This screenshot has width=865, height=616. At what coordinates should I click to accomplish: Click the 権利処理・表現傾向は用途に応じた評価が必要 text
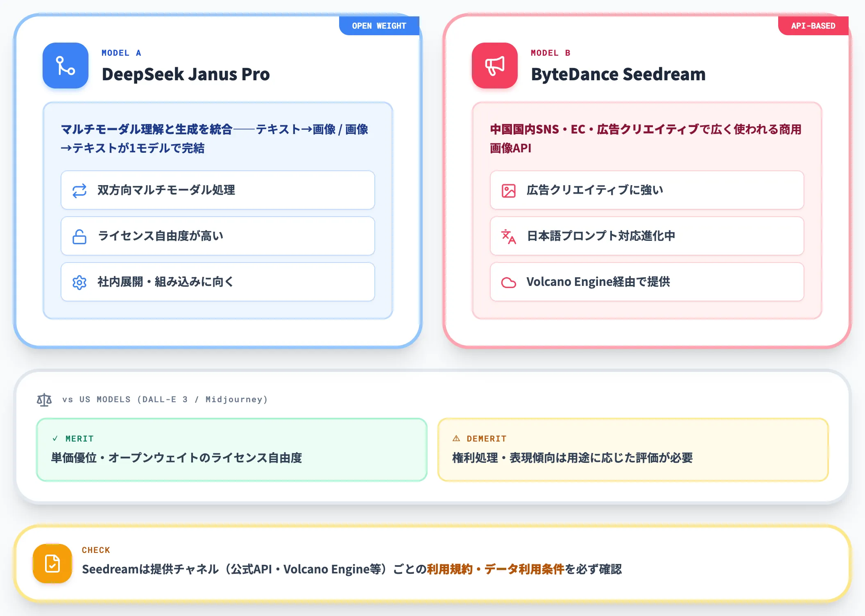(573, 457)
